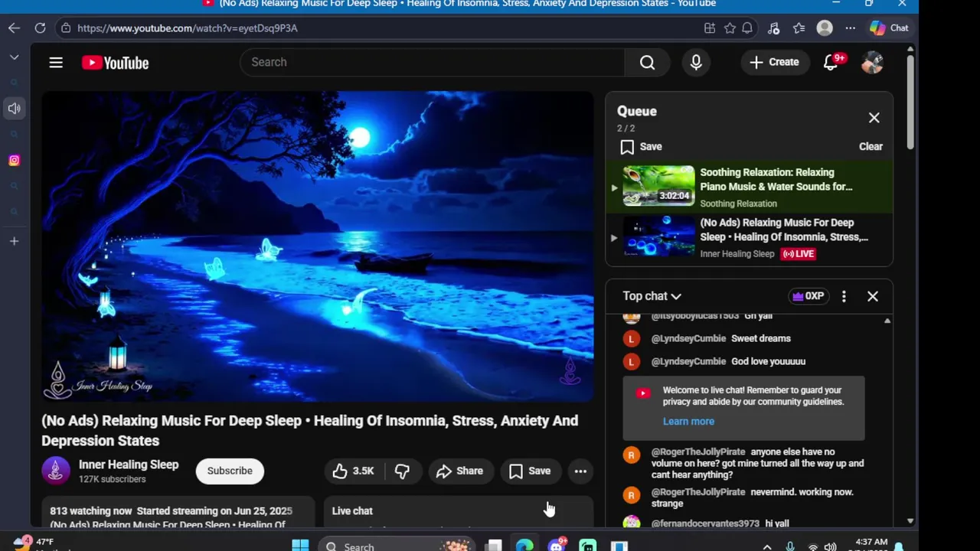Open the Windows Start menu

click(x=300, y=546)
